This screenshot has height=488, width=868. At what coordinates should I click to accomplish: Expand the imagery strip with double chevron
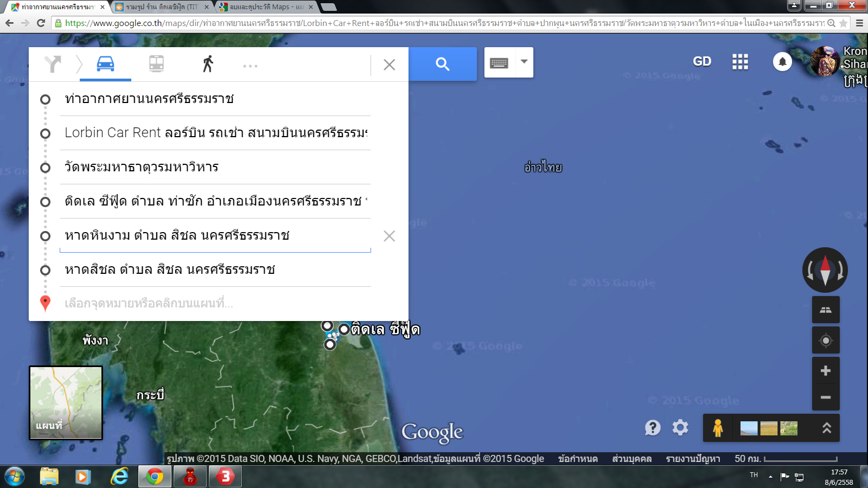[x=827, y=428]
